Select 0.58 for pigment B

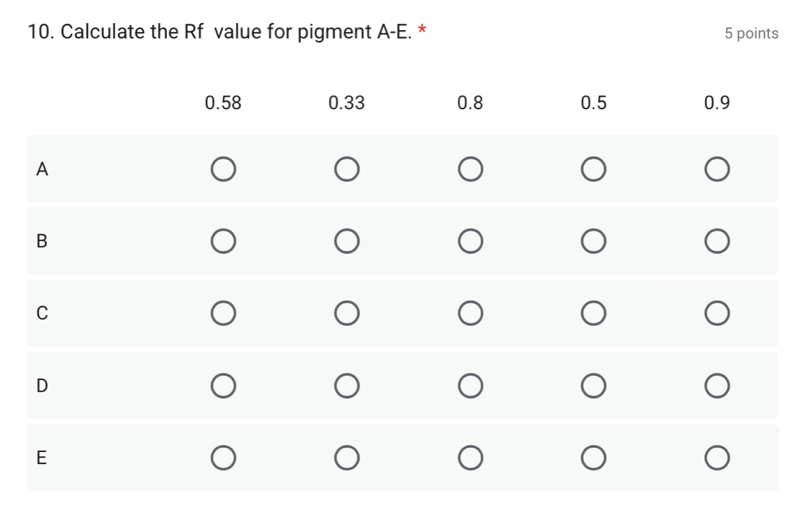point(223,241)
